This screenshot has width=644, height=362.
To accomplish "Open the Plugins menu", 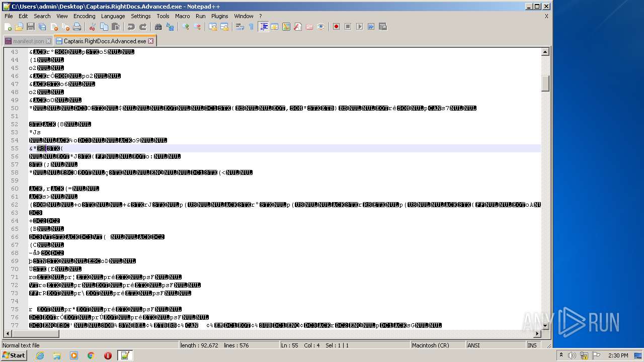I will (x=220, y=16).
